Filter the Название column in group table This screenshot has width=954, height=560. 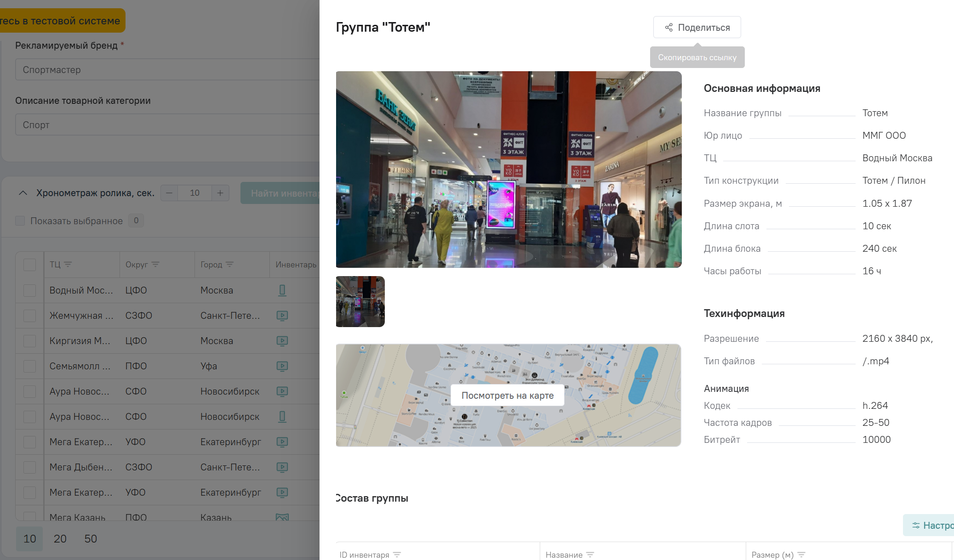[x=590, y=555]
